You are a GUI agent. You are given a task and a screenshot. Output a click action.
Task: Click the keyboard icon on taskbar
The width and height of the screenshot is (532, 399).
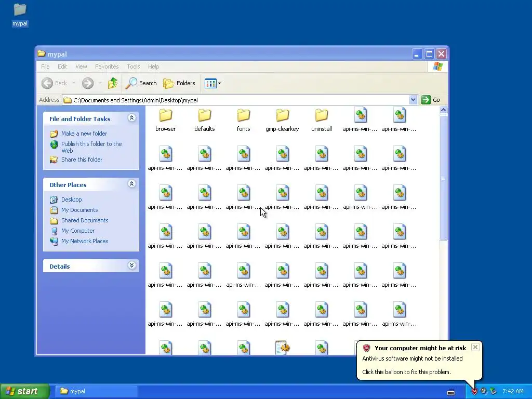click(x=451, y=392)
